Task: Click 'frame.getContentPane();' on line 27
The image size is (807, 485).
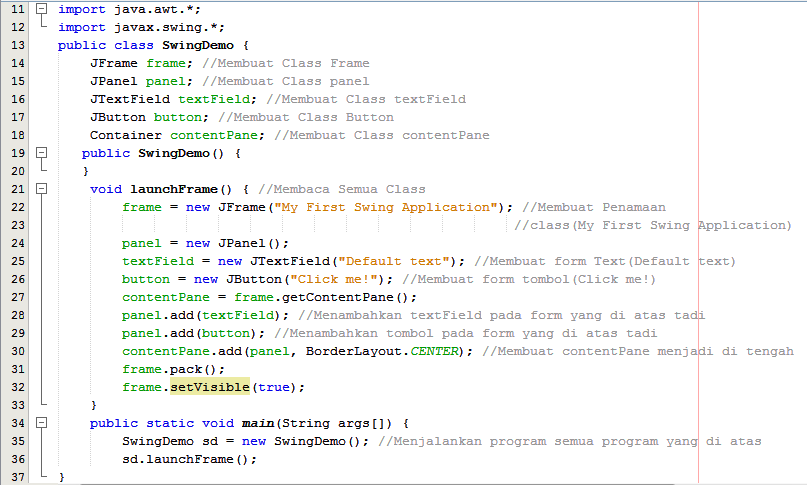Action: 325,298
